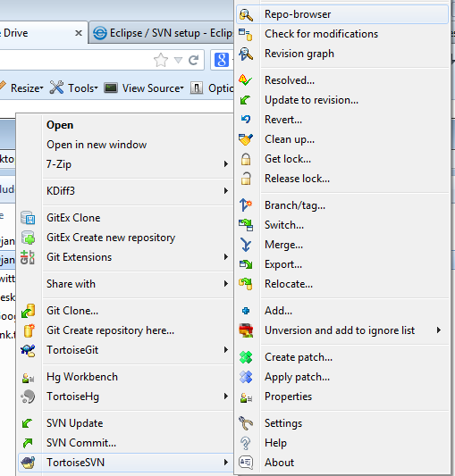Click the Git Clone folder icon

(x=28, y=311)
